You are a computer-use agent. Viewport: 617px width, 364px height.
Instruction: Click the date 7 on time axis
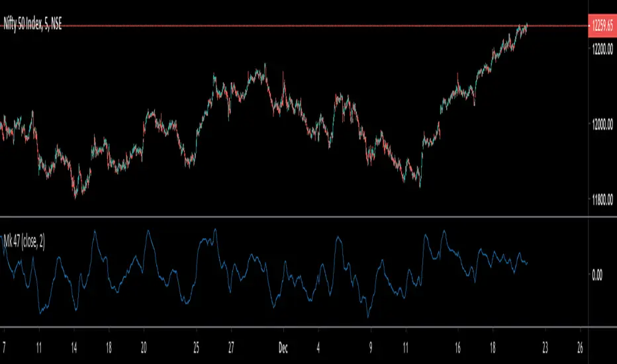pos(4,348)
